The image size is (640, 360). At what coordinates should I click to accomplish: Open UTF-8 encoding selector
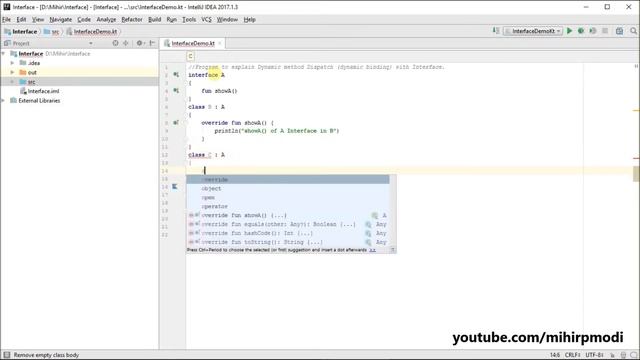coord(594,355)
